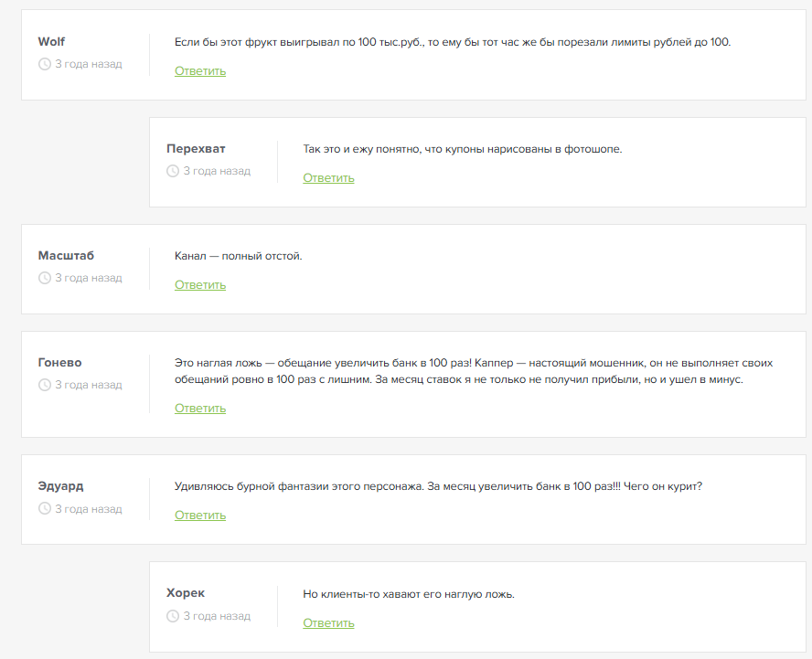Click Wolf's '3 года назад' timestamp
This screenshot has height=659, width=812.
pyautogui.click(x=88, y=64)
